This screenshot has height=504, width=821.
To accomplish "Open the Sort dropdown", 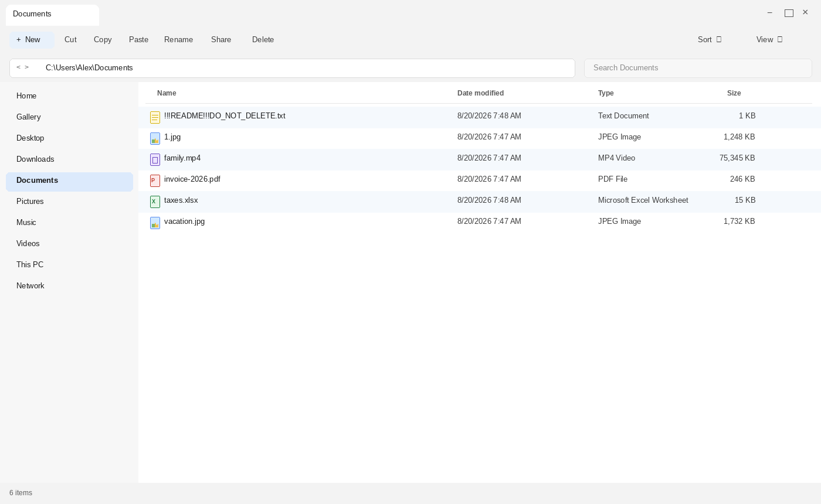I will point(710,40).
